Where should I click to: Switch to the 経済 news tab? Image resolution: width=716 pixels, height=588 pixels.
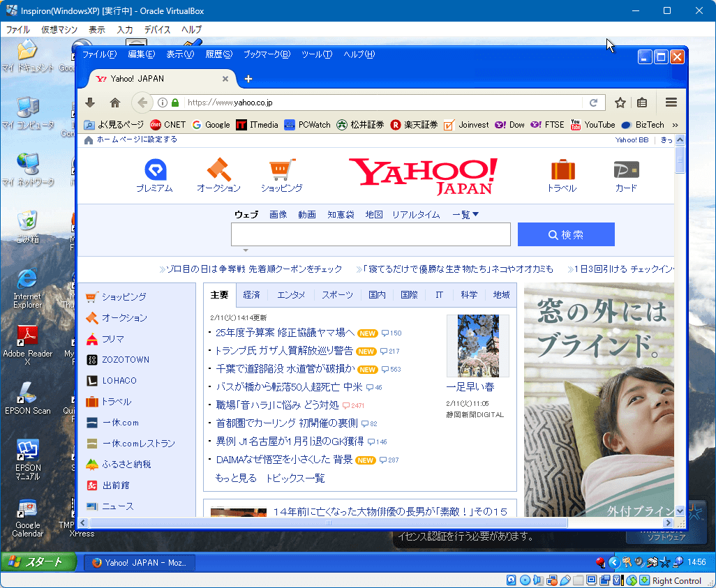click(x=252, y=295)
